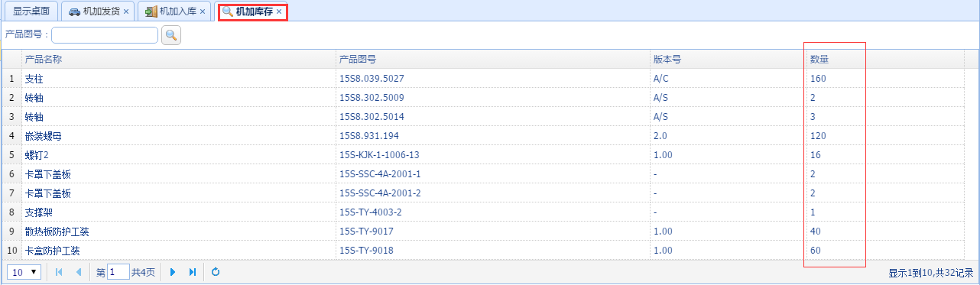The image size is (980, 285).
Task: Go to the first page
Action: [59, 272]
